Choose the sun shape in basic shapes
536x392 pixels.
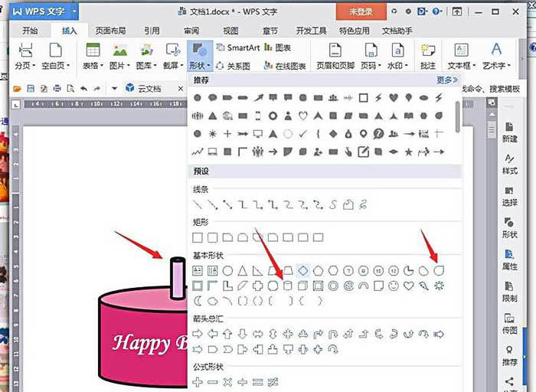439,286
